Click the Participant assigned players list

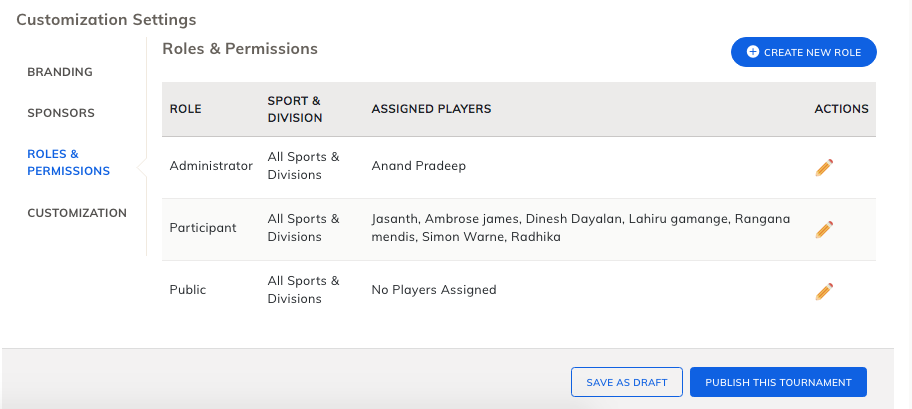580,228
